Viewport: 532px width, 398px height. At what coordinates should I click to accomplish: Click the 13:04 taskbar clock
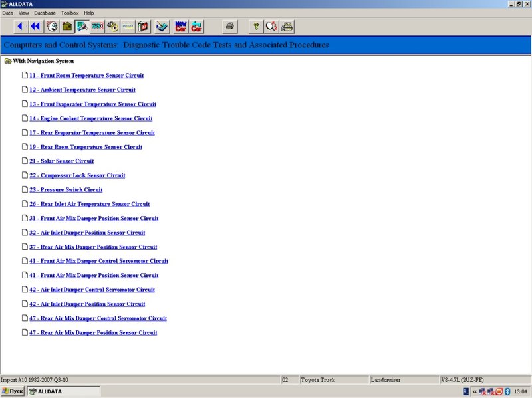point(521,391)
